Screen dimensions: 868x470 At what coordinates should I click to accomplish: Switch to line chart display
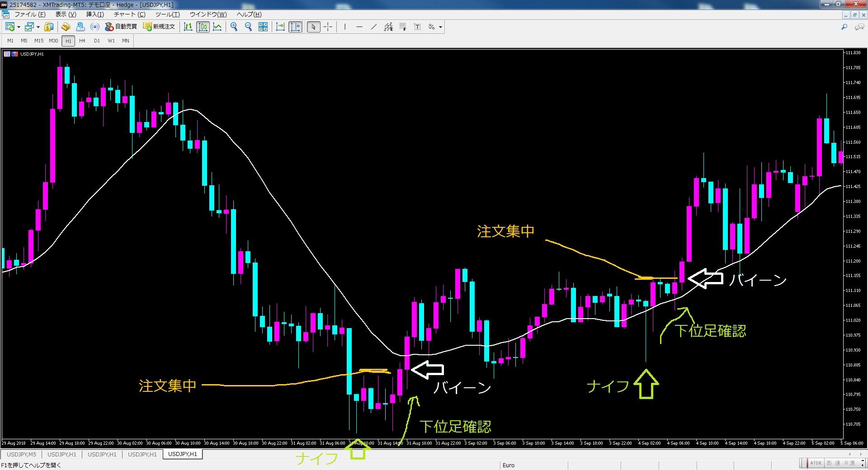click(x=217, y=27)
